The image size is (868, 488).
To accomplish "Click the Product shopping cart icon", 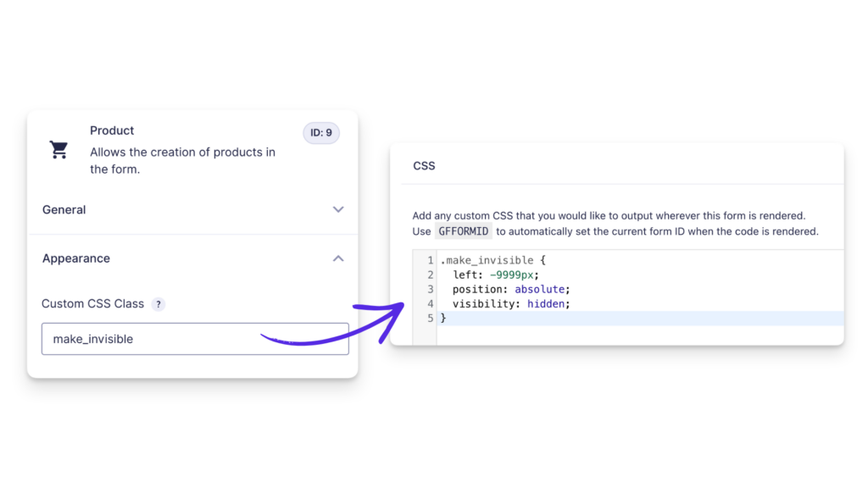I will [x=58, y=149].
